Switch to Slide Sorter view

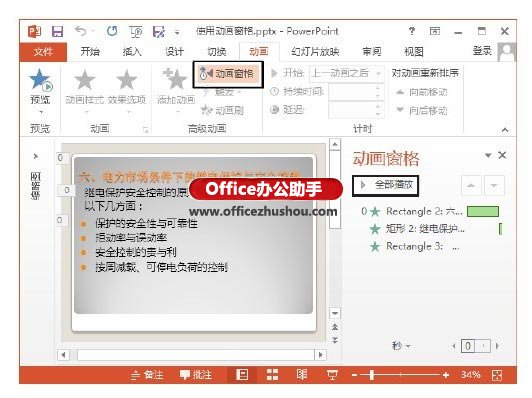[x=272, y=375]
